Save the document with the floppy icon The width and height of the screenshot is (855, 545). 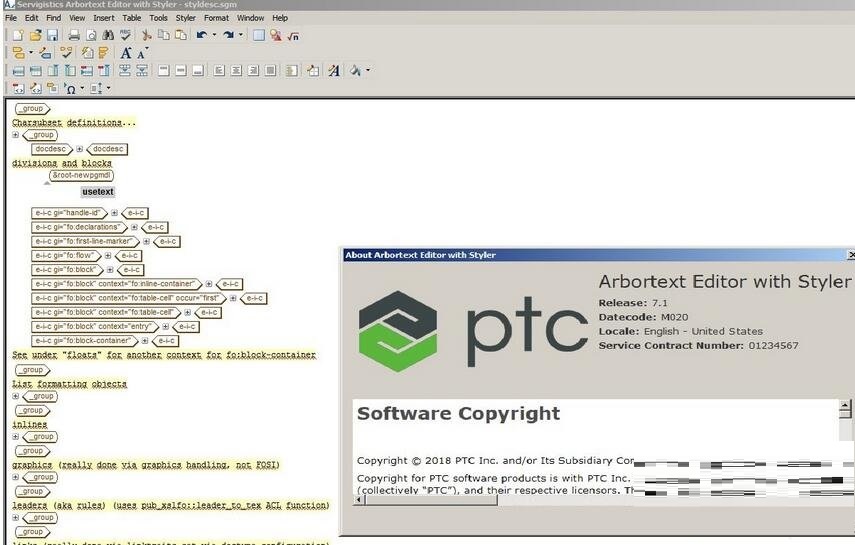pos(52,35)
